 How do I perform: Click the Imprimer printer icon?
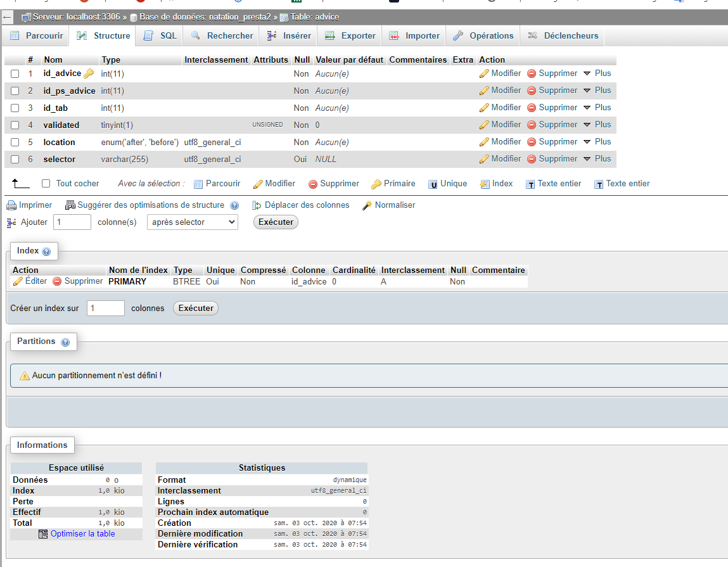(11, 205)
